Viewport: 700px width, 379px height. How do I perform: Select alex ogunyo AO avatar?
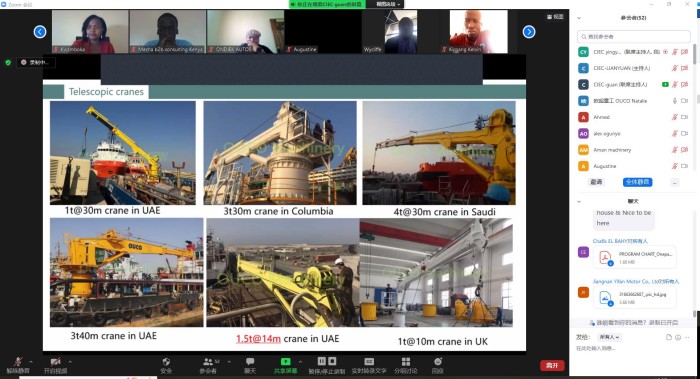pyautogui.click(x=583, y=133)
